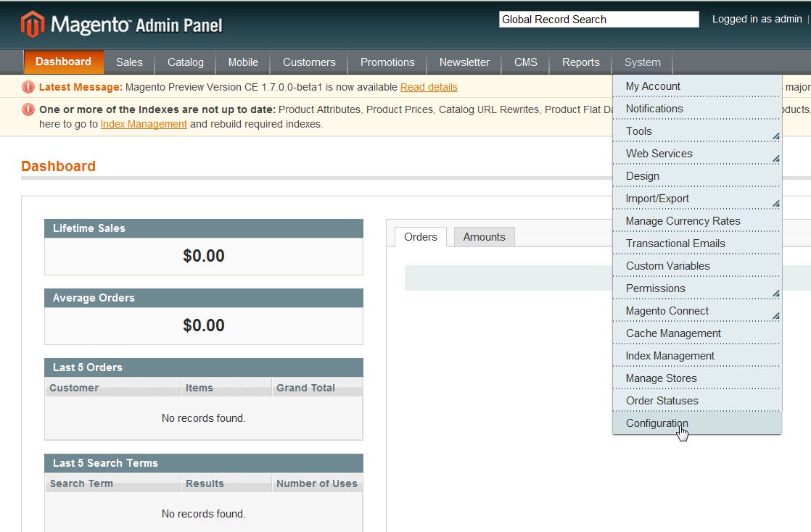The height and width of the screenshot is (532, 811).
Task: Expand the Import/Export submenu
Action: tap(775, 203)
